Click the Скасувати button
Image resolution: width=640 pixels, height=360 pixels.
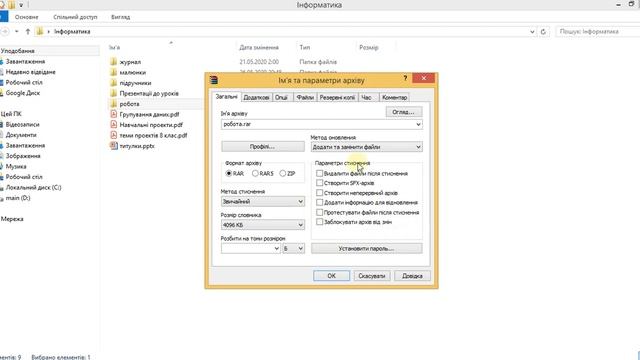tap(371, 276)
